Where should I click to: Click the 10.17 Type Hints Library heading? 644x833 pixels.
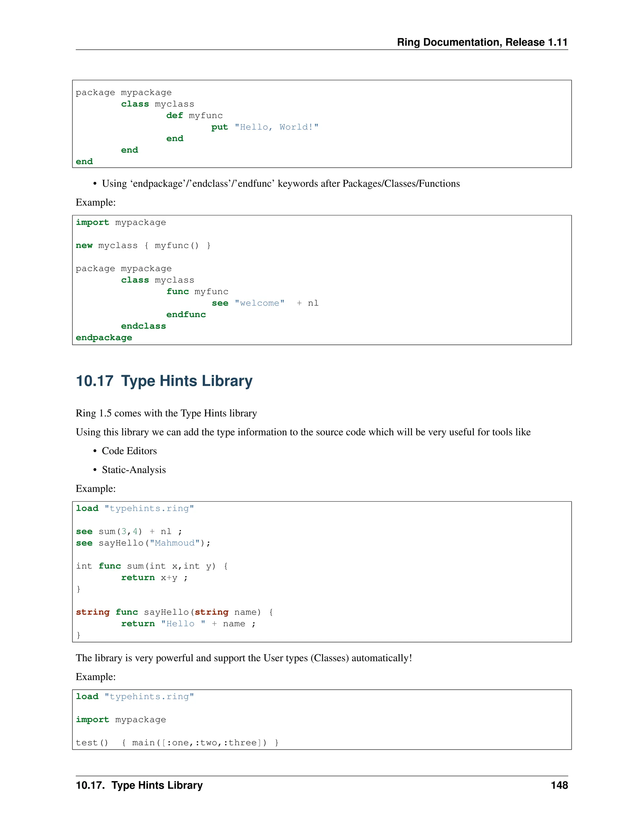coord(164,381)
